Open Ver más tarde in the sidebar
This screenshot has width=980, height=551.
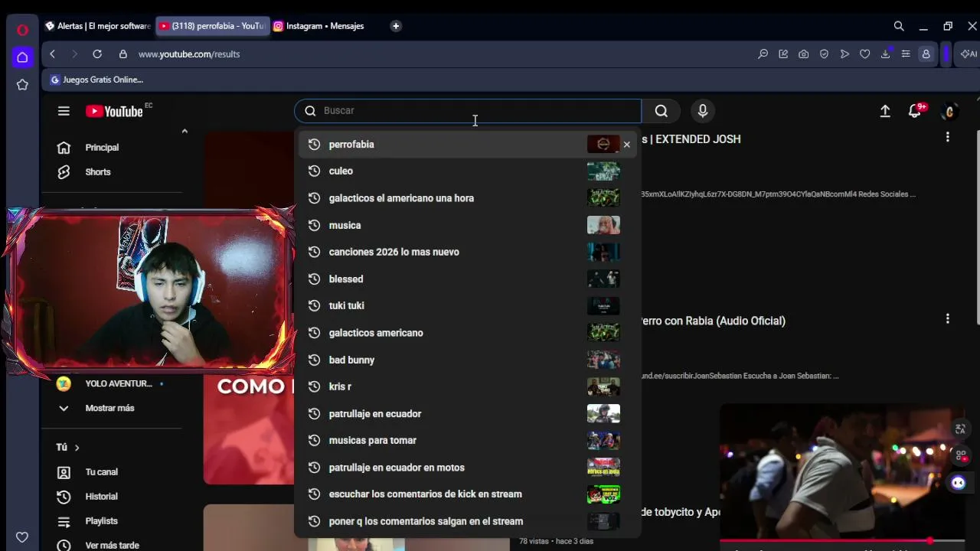(111, 545)
